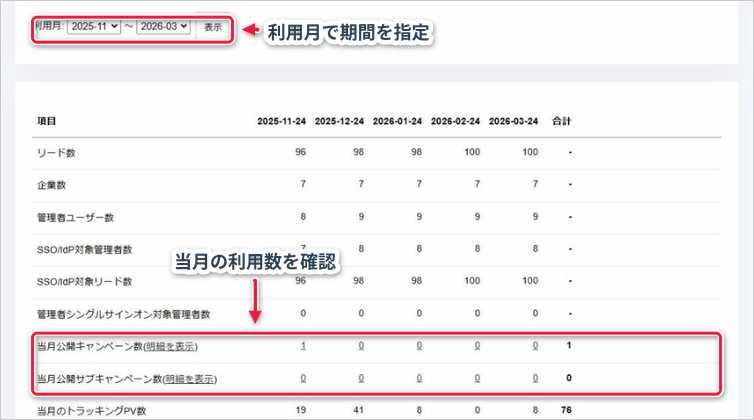
Task: Click sub-campaign count 0 under 2025-12-24
Action: 361,378
